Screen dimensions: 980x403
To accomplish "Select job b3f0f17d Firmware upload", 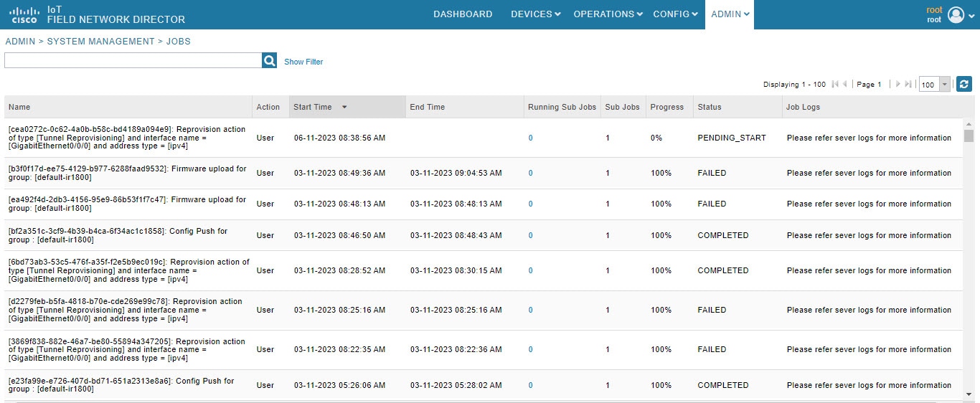I will pyautogui.click(x=128, y=173).
